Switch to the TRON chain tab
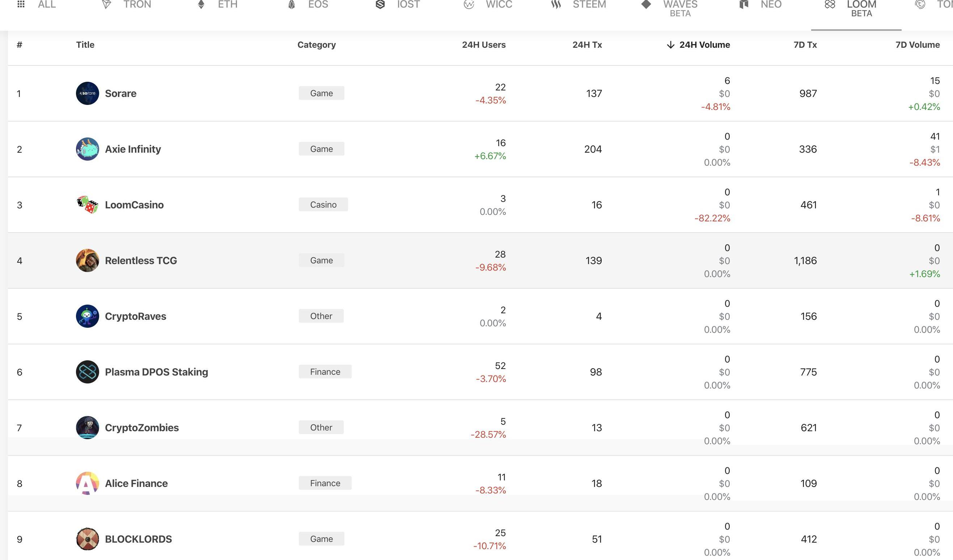 pyautogui.click(x=127, y=5)
